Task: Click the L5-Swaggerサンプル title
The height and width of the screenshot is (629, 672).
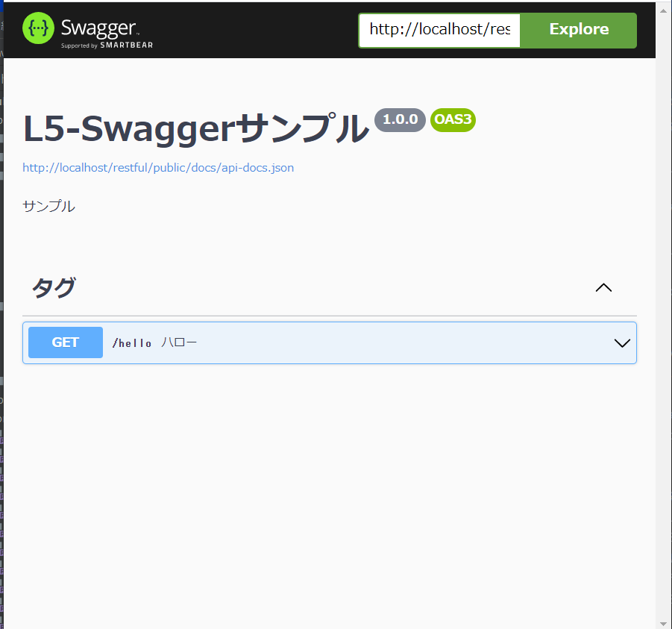Action: (x=196, y=128)
